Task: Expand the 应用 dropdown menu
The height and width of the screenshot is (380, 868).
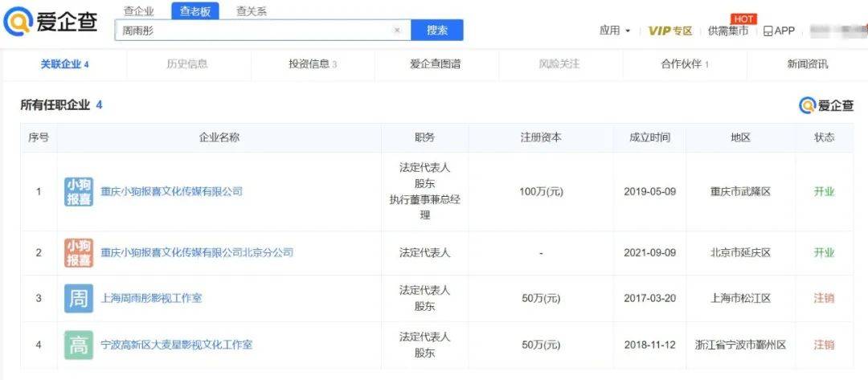Action: click(615, 31)
